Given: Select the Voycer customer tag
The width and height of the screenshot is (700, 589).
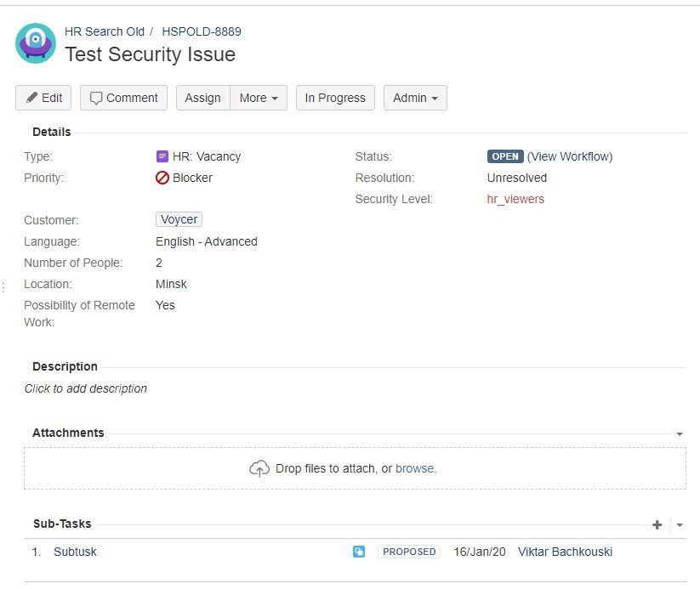Looking at the screenshot, I should tap(178, 219).
